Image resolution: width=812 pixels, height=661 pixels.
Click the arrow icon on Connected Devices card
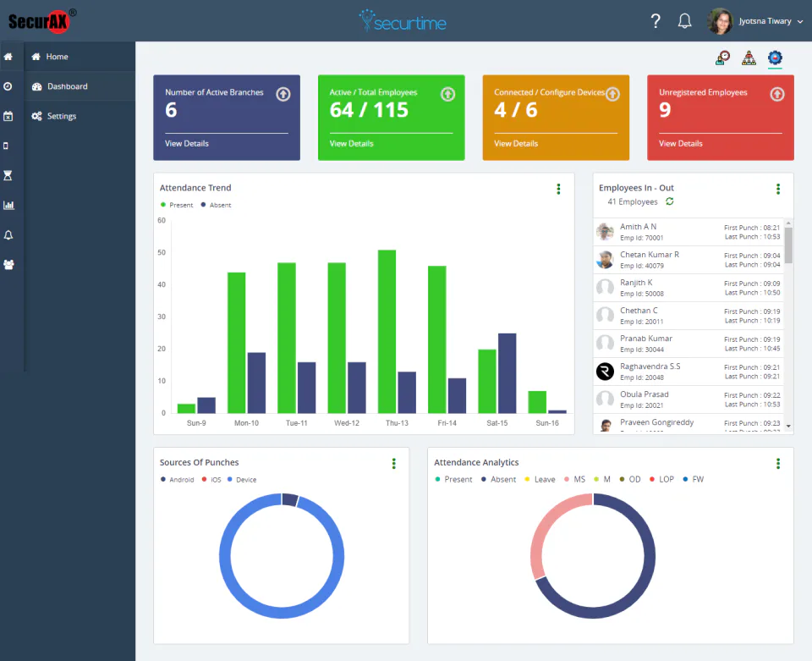612,94
